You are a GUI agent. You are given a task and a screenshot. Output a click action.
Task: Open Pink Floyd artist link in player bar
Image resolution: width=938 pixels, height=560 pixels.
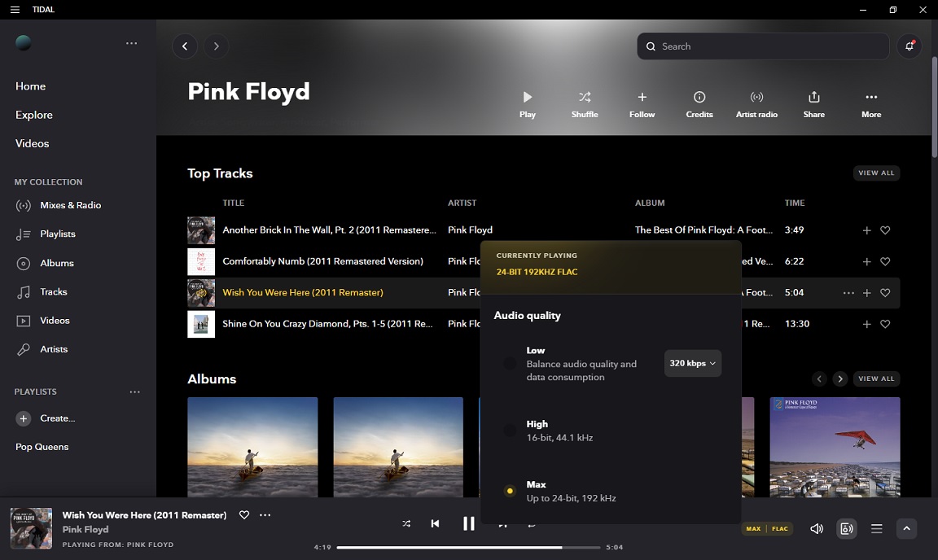[85, 530]
